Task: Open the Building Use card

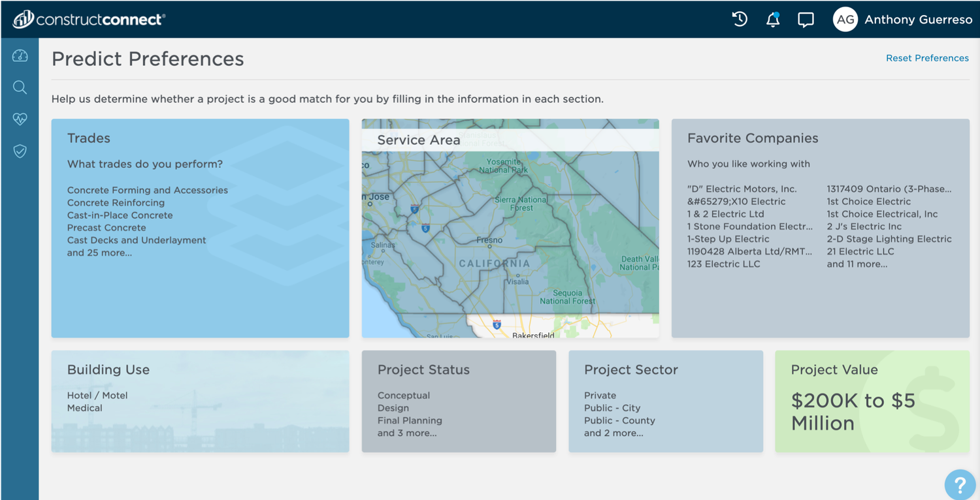Action: click(x=200, y=401)
